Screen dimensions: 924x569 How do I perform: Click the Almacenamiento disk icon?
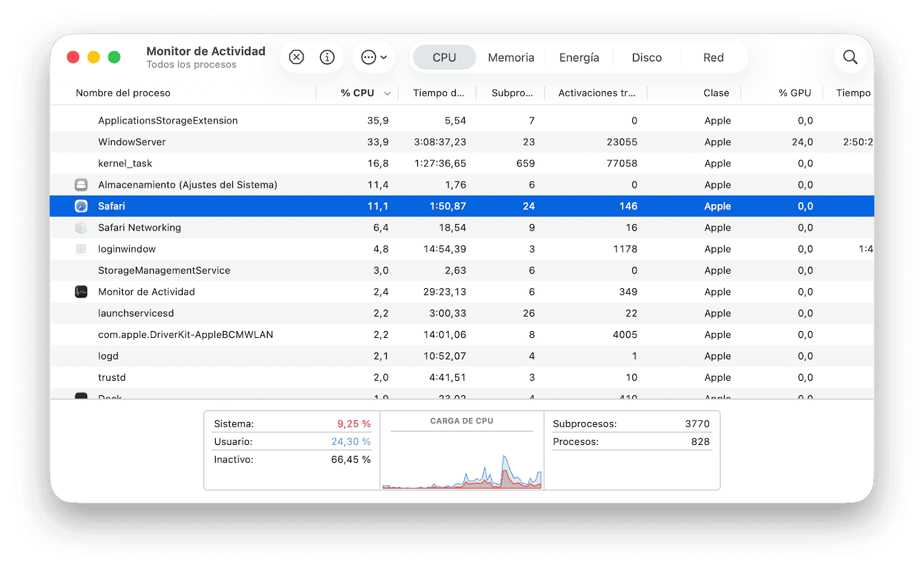coord(81,184)
